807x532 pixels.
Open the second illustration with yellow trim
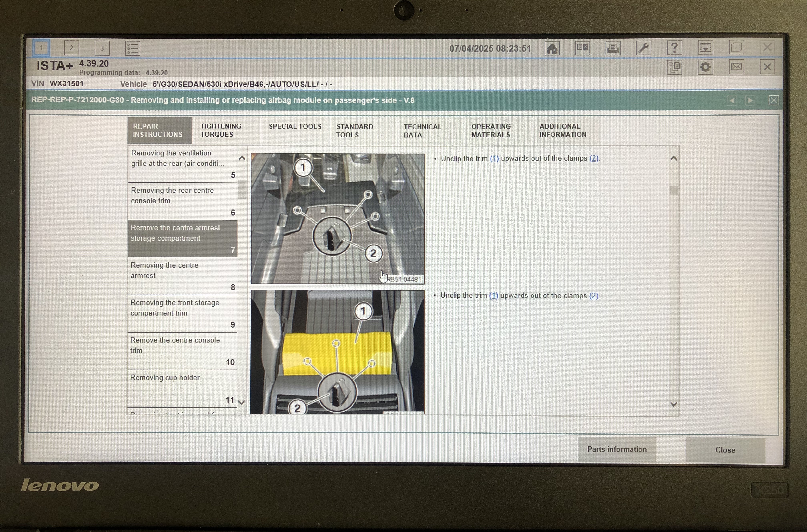coord(337,352)
